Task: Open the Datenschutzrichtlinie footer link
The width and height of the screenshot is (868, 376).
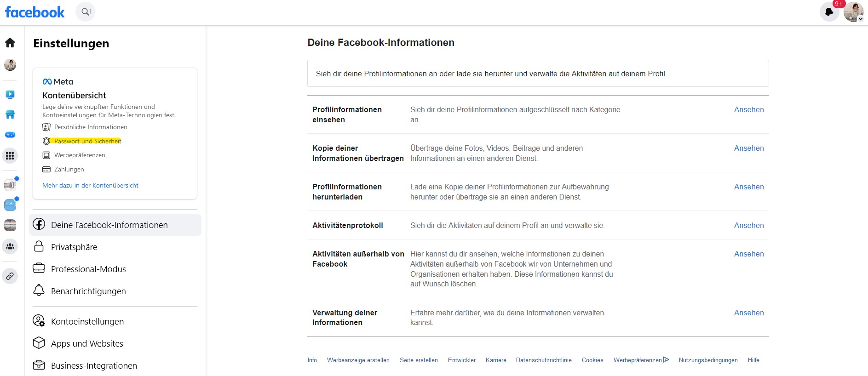Action: [543, 360]
